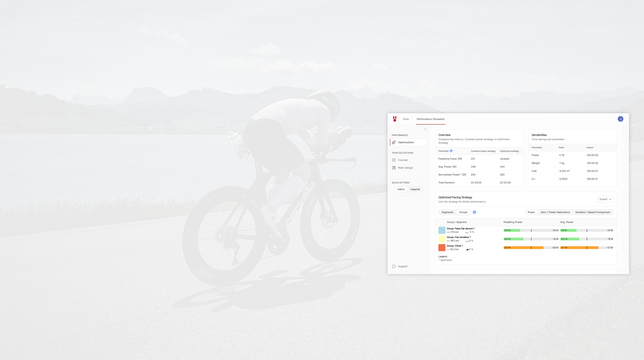The width and height of the screenshot is (644, 360).
Task: Click the Rider Setups tools icon
Action: coord(394,168)
